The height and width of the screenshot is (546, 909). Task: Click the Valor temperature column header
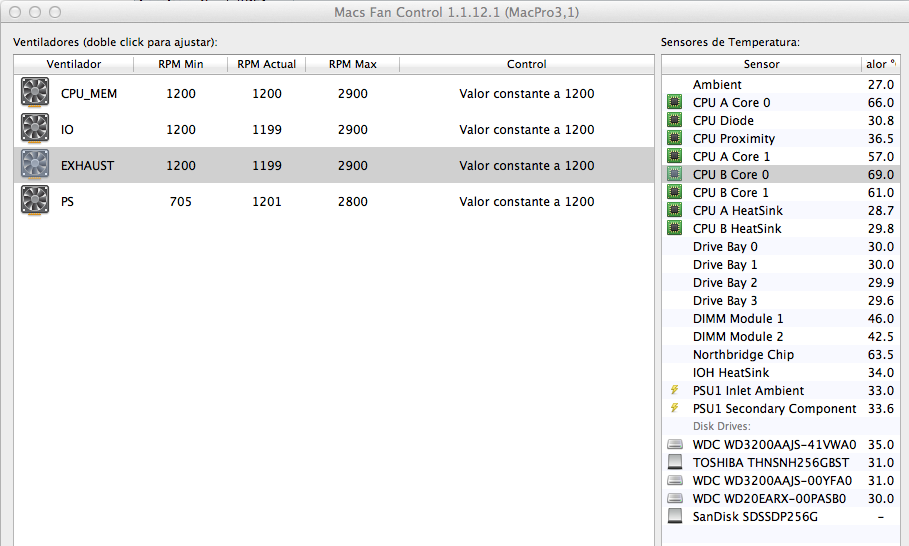(x=880, y=64)
